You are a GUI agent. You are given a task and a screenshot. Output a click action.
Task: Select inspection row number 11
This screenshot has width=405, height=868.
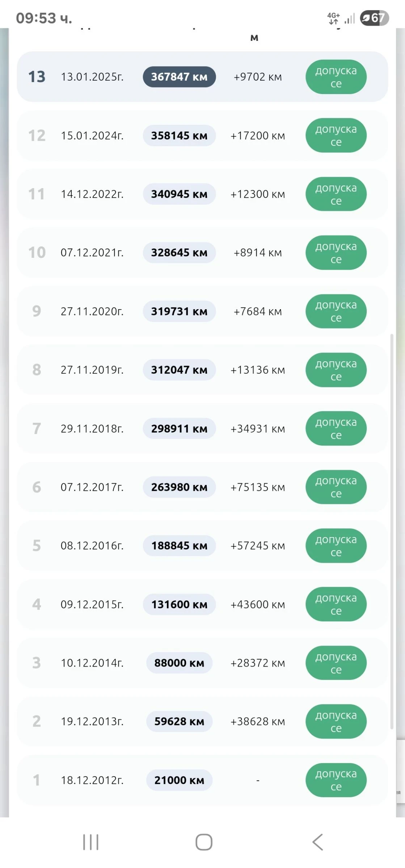click(x=202, y=194)
